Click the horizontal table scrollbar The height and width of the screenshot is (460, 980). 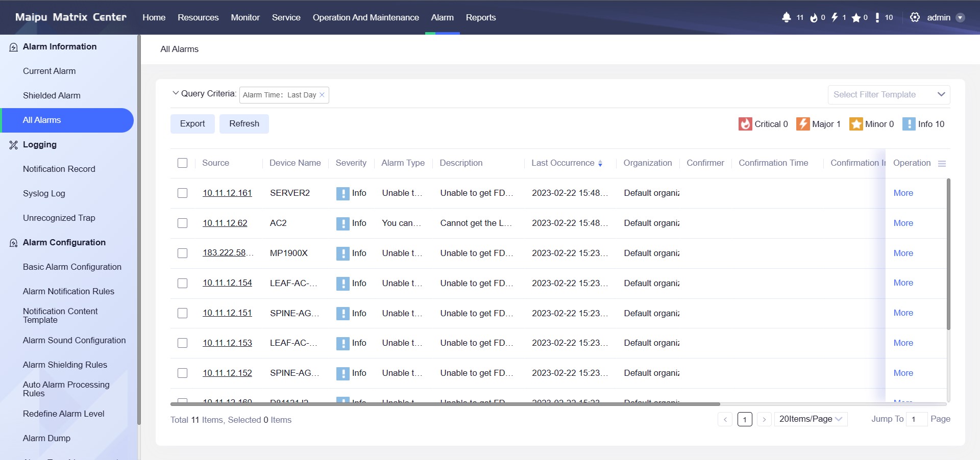click(x=445, y=404)
